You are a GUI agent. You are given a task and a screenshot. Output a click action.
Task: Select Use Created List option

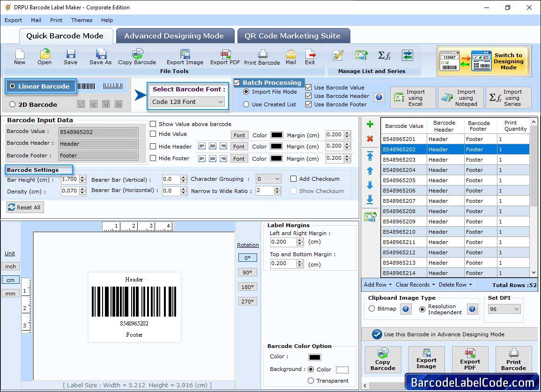point(246,104)
